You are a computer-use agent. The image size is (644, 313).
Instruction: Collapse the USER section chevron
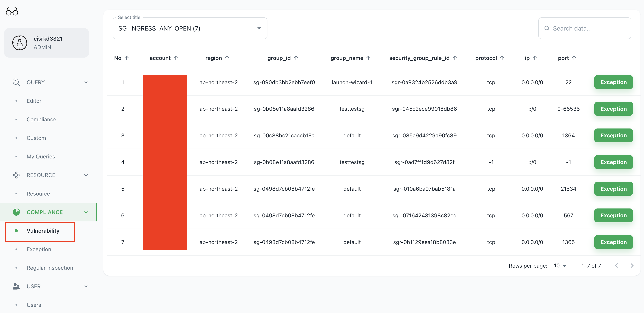tap(86, 286)
